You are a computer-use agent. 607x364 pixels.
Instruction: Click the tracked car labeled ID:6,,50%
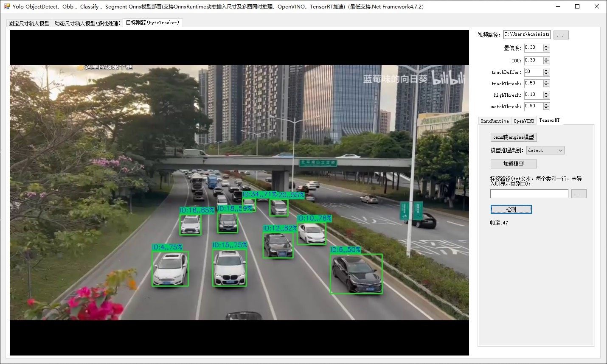(357, 274)
